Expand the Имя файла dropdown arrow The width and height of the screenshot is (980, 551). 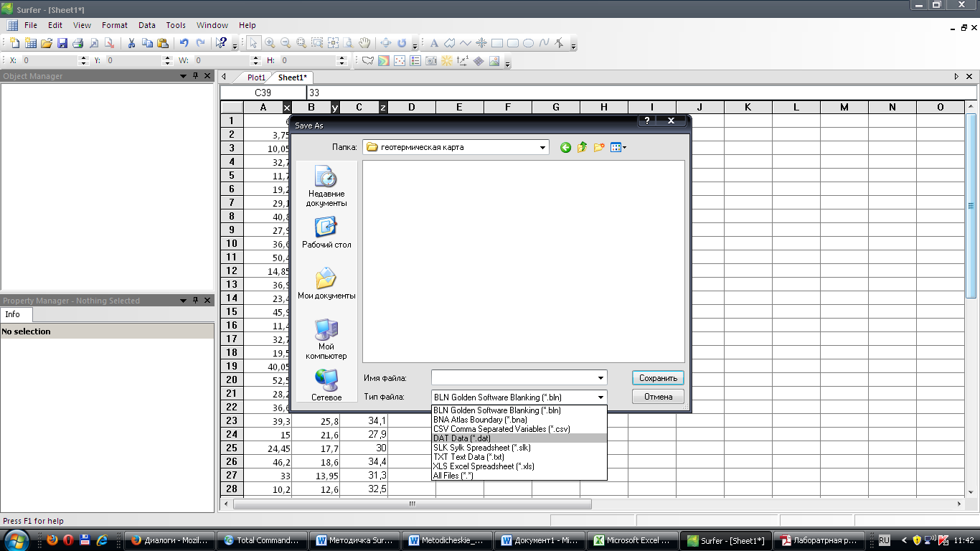tap(600, 377)
